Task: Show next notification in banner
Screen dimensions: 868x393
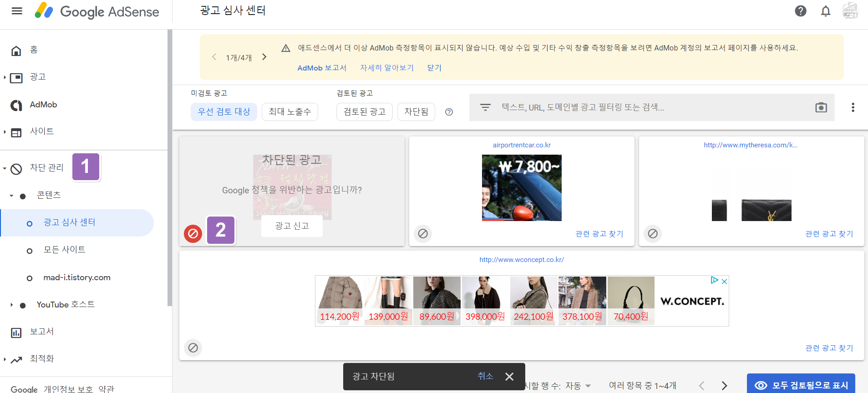Action: 264,57
